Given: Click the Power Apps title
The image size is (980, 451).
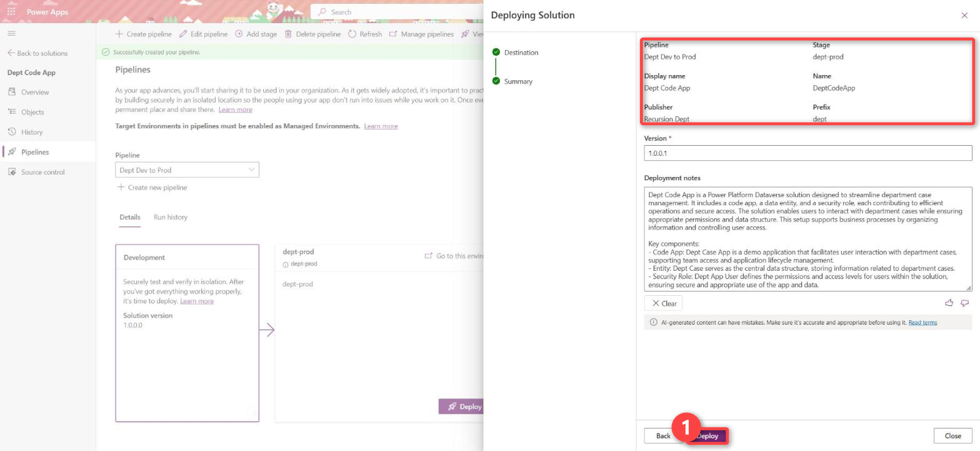Looking at the screenshot, I should 47,12.
